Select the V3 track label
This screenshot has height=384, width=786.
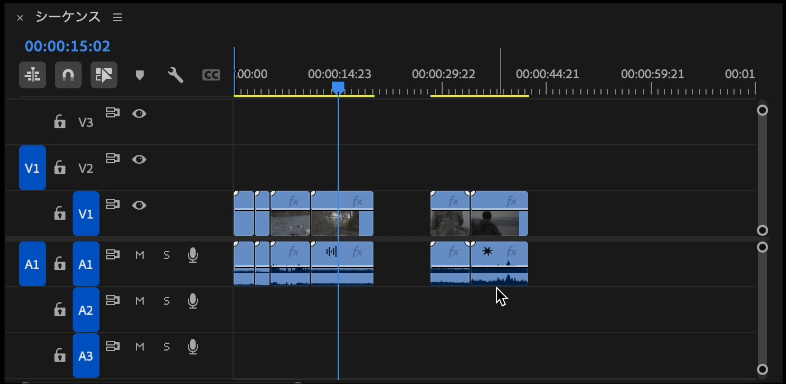(x=86, y=122)
